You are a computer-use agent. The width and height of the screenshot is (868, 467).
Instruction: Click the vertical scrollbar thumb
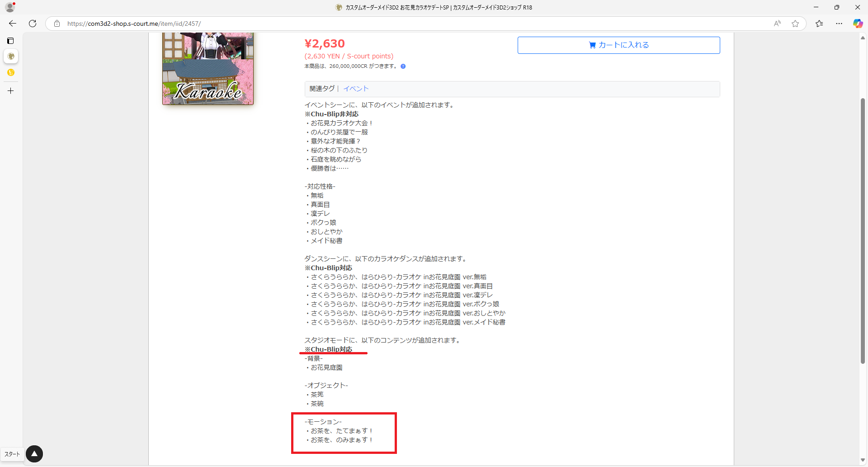863,231
